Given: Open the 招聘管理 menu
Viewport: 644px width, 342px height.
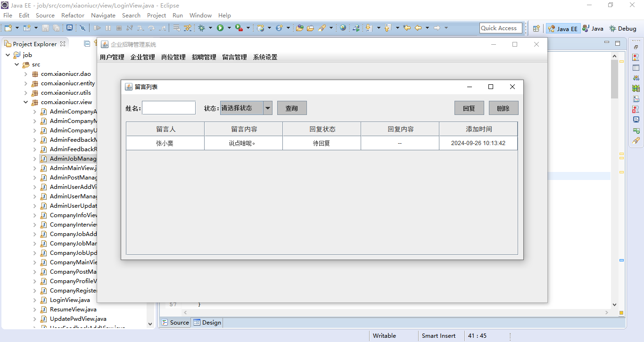Looking at the screenshot, I should pyautogui.click(x=204, y=57).
